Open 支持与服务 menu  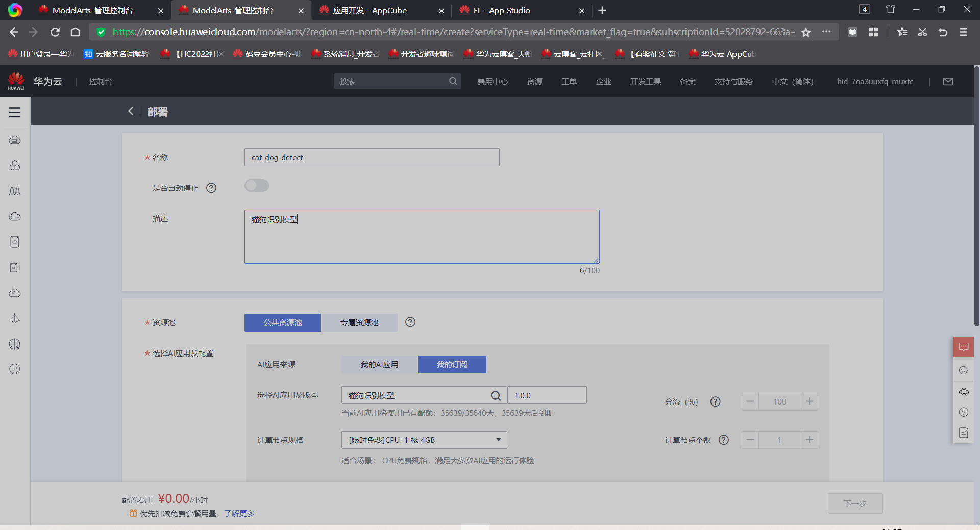733,82
